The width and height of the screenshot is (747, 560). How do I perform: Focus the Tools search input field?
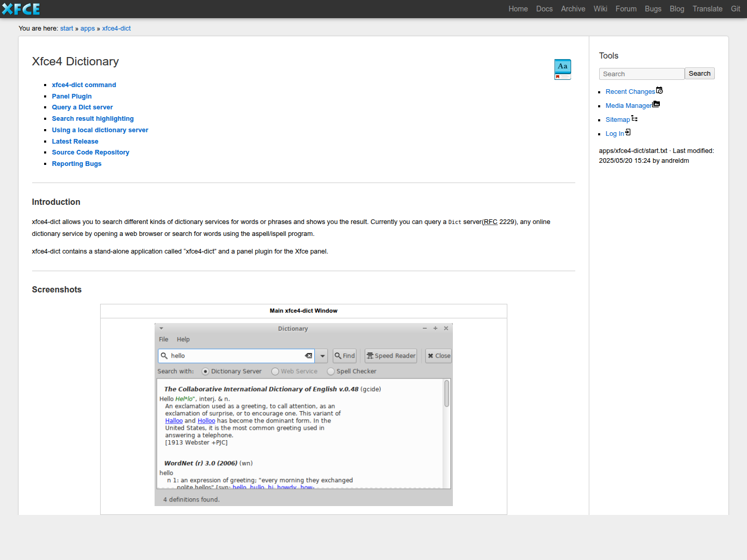642,74
